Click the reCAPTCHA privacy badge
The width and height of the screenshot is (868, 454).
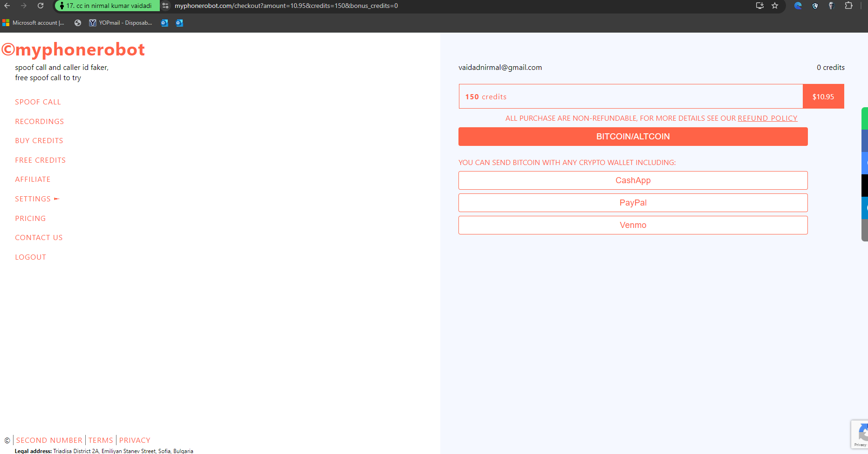point(860,434)
